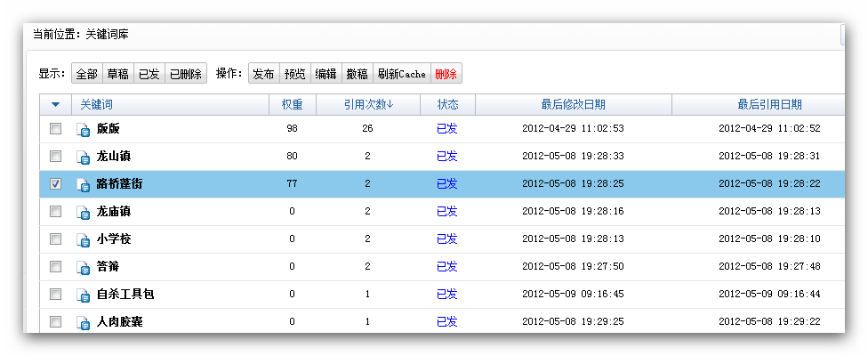Check the checkbox for the 版版 row
Screen dimensions: 868x356
tap(55, 129)
